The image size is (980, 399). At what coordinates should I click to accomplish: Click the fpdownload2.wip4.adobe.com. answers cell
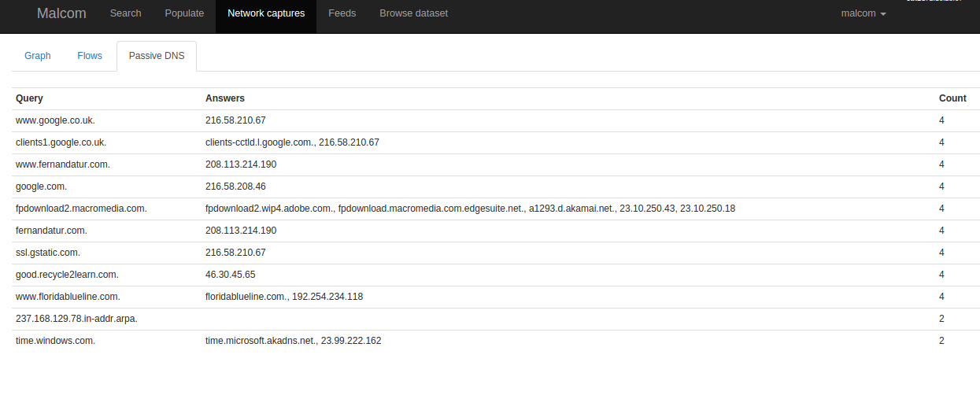[x=470, y=209]
